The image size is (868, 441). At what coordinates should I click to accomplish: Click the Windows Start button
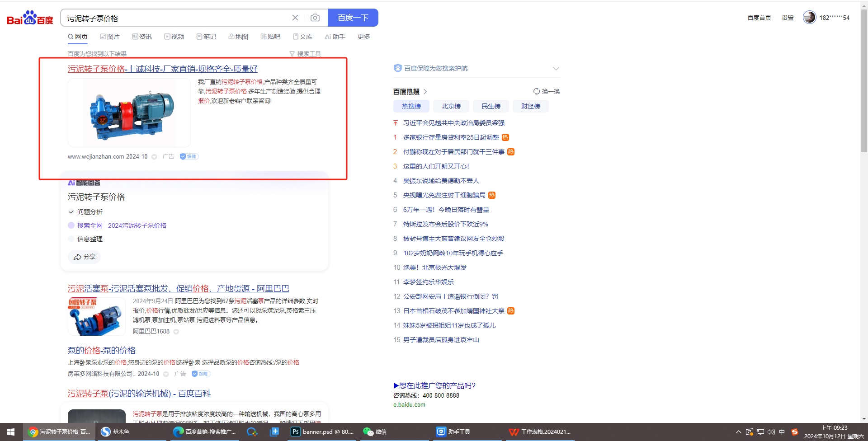click(x=11, y=432)
